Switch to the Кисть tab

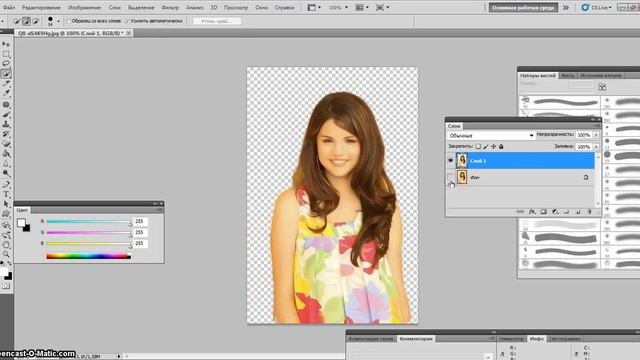(567, 76)
